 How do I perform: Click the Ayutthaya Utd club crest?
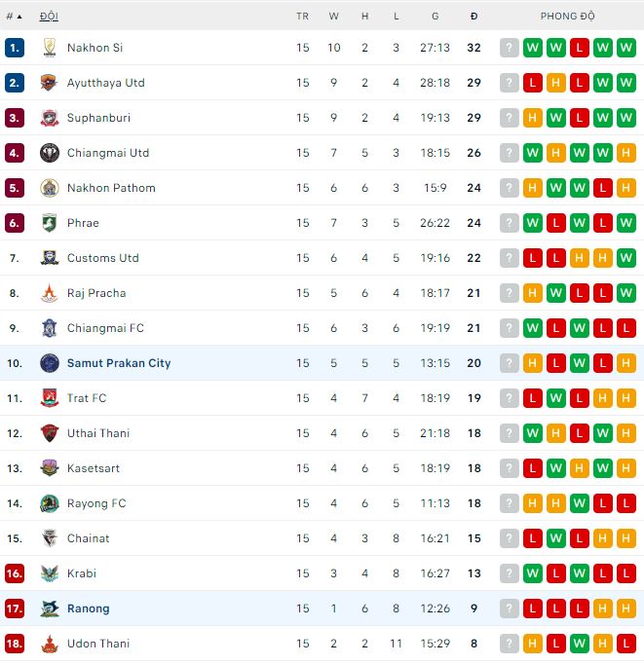pos(50,83)
